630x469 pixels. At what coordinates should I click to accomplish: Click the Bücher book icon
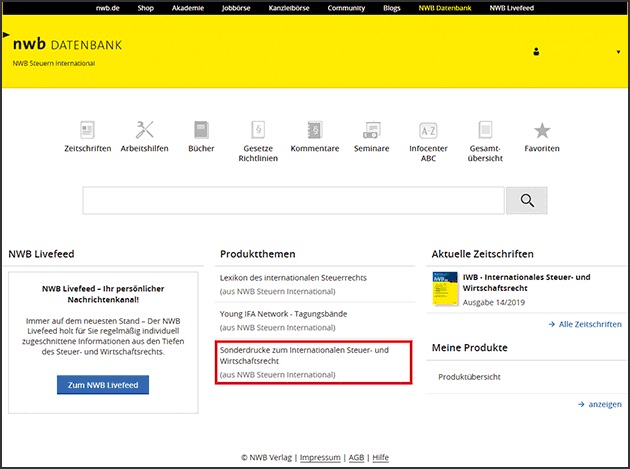click(x=201, y=130)
